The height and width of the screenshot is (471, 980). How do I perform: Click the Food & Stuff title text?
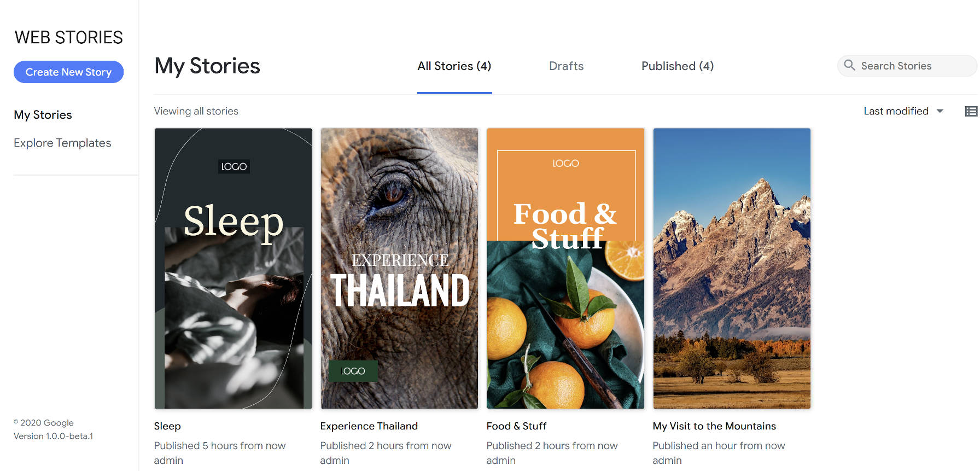(x=516, y=426)
